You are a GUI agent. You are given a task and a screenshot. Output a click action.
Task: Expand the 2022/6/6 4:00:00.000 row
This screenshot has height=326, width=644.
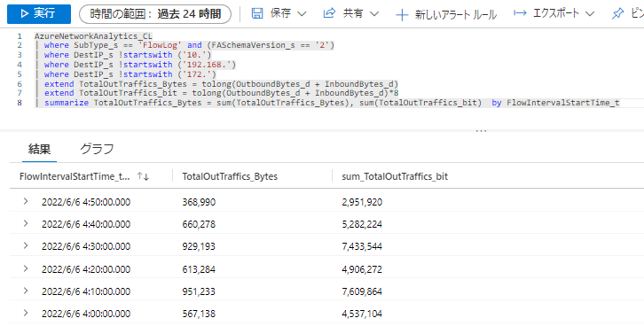(26, 313)
